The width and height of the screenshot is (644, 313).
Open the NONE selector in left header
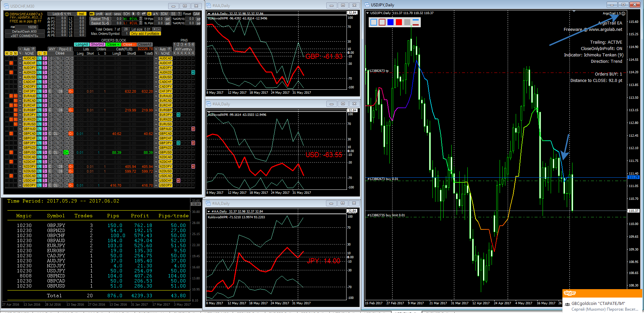point(29,53)
